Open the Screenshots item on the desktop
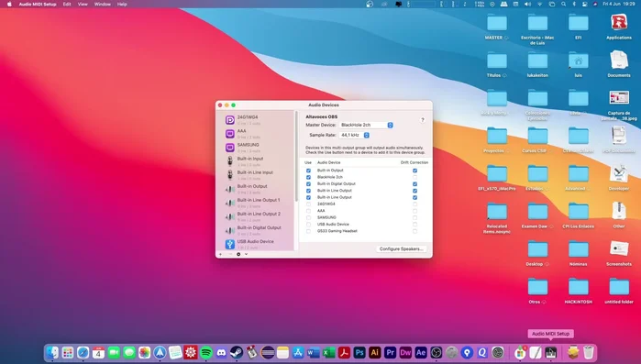The image size is (641, 364). 618,253
